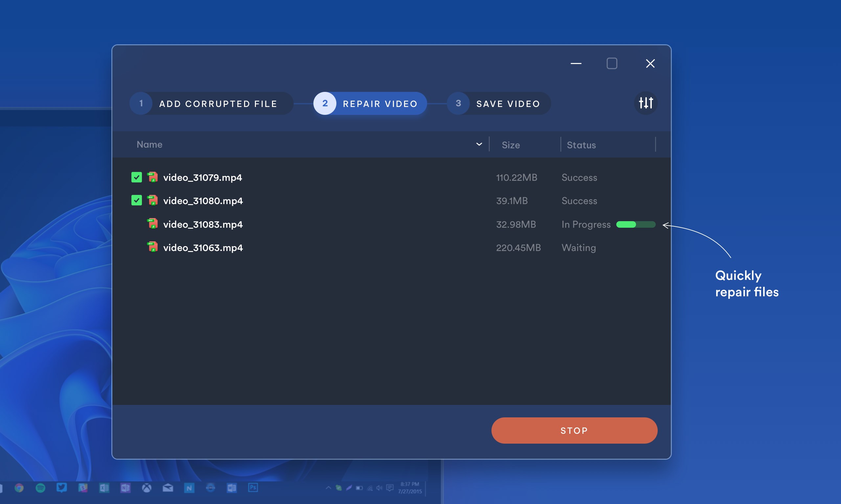Switch to the Save Video step
841x504 pixels.
(x=508, y=104)
